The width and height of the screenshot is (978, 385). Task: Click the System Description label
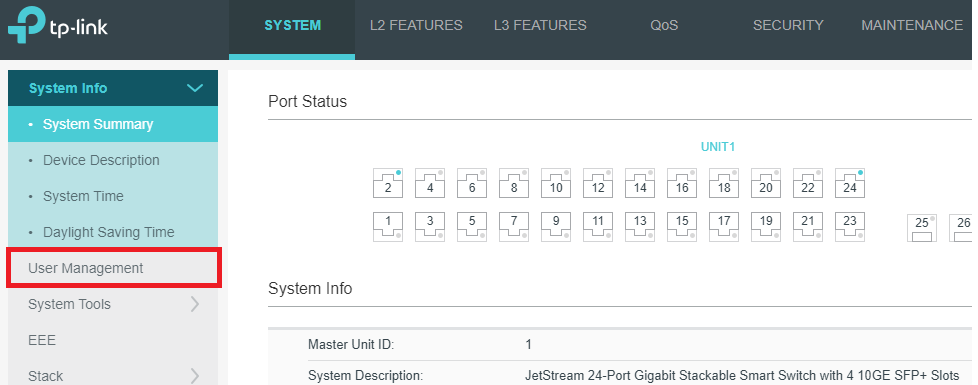click(366, 376)
